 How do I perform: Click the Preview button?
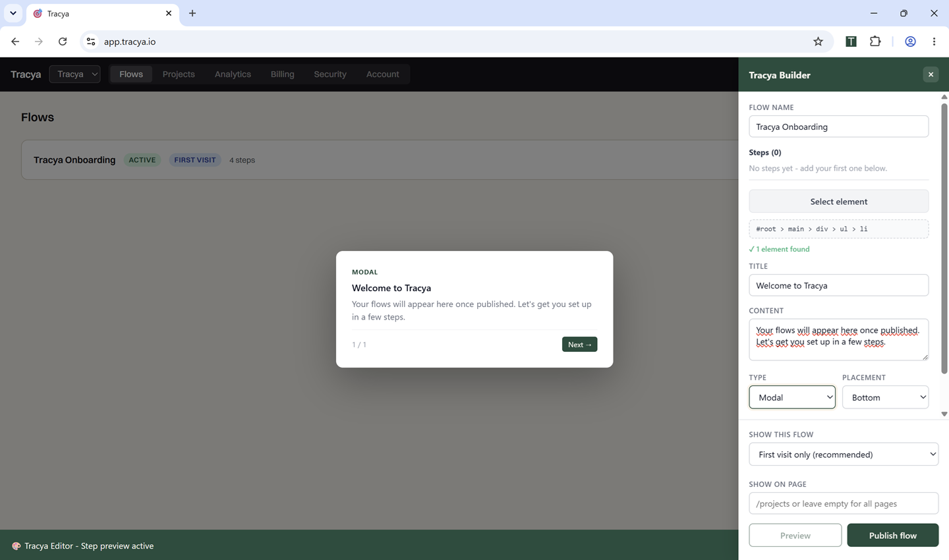[x=795, y=535]
